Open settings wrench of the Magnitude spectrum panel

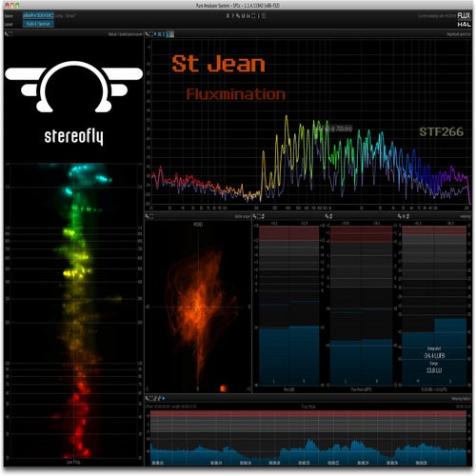[x=147, y=34]
